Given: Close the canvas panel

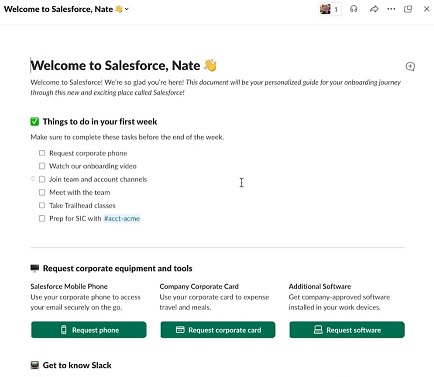Looking at the screenshot, I should pyautogui.click(x=426, y=9).
